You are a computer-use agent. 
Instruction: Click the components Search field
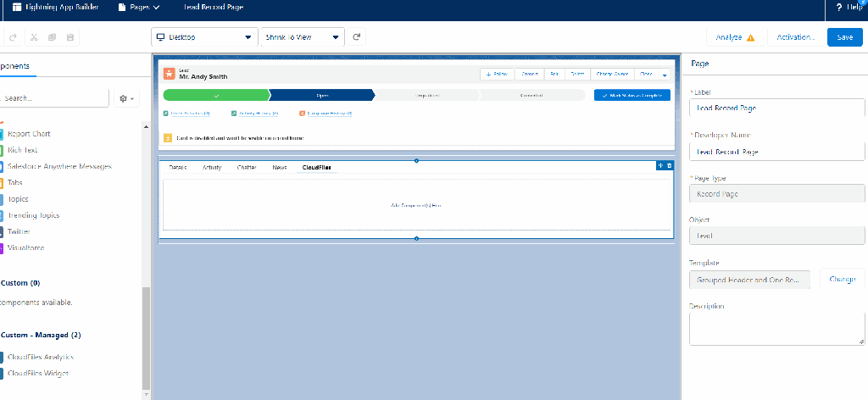(x=54, y=98)
